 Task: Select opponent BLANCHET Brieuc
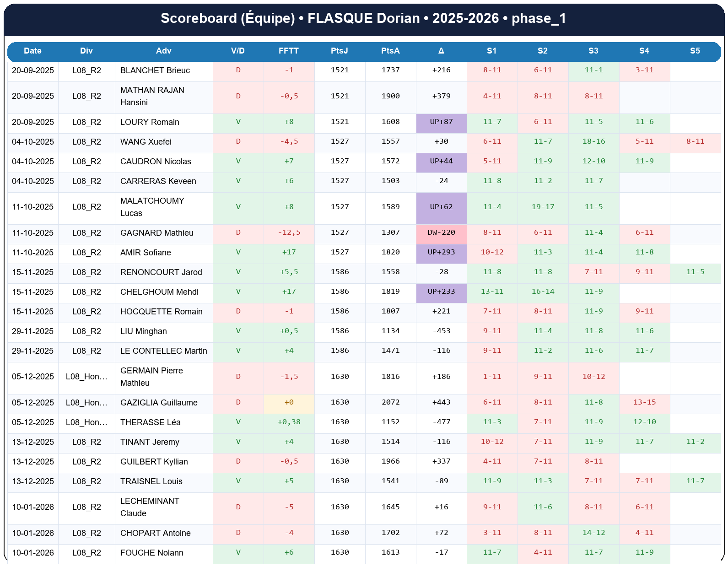pos(155,70)
